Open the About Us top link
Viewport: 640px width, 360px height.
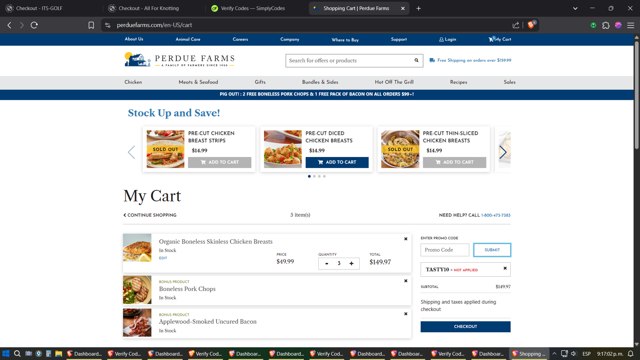click(134, 39)
